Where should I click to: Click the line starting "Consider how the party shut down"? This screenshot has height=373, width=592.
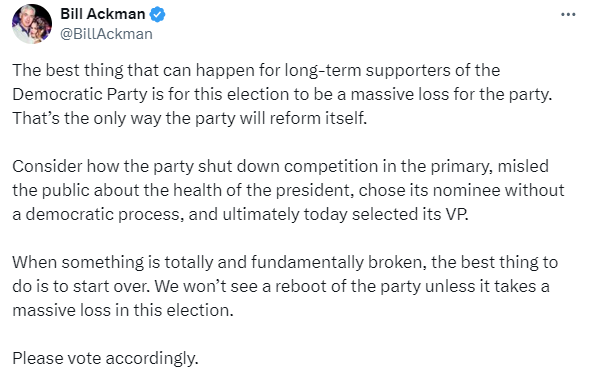pos(281,166)
